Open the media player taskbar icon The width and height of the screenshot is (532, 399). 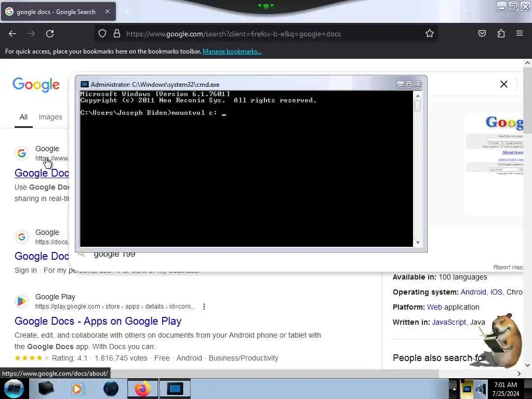pyautogui.click(x=77, y=389)
